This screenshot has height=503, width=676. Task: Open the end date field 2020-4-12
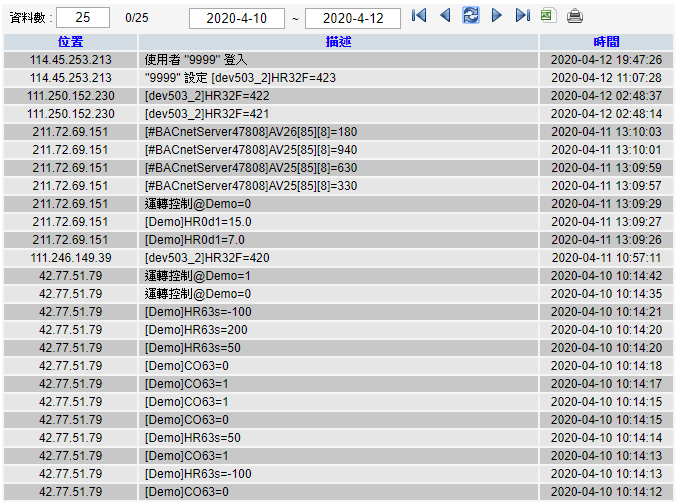[x=352, y=18]
